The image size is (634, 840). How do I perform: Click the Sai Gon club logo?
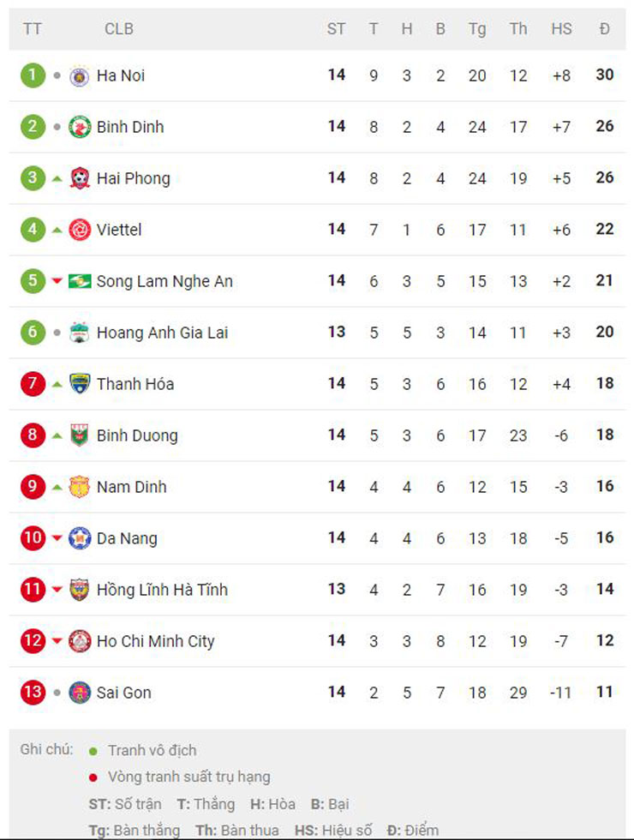coord(80,693)
